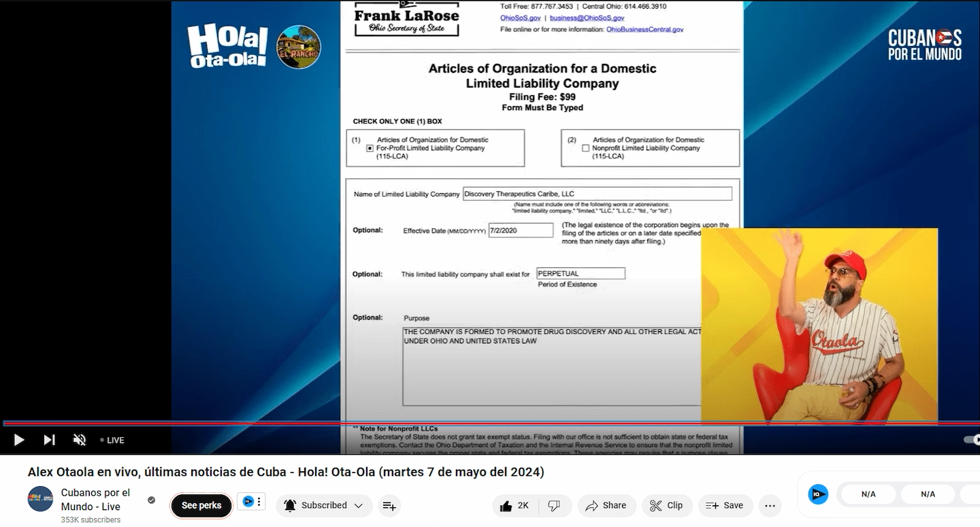Open the More actions ellipsis menu
The height and width of the screenshot is (527, 980).
click(x=770, y=506)
